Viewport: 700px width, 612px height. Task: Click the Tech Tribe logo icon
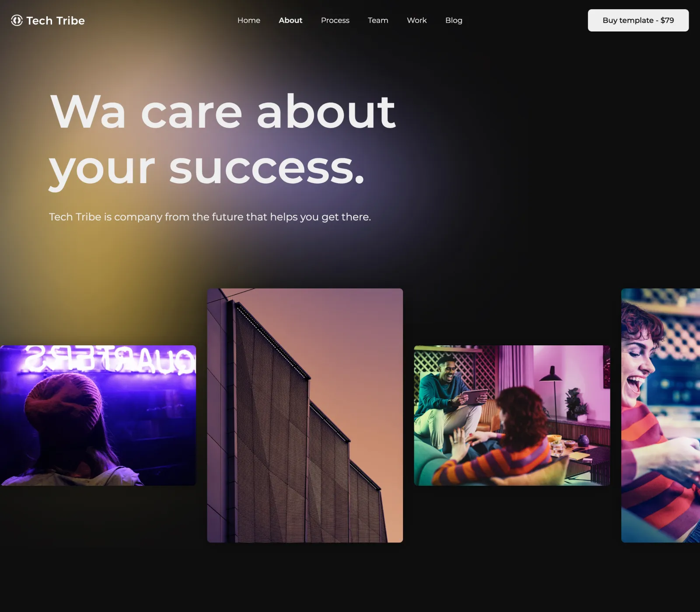click(17, 21)
